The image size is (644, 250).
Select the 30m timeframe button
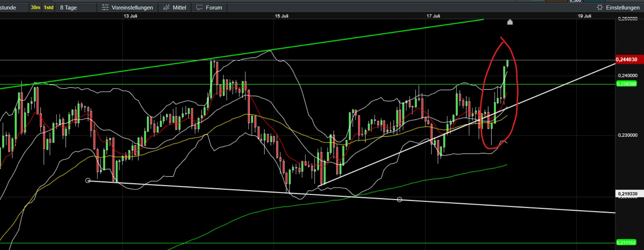(36, 8)
